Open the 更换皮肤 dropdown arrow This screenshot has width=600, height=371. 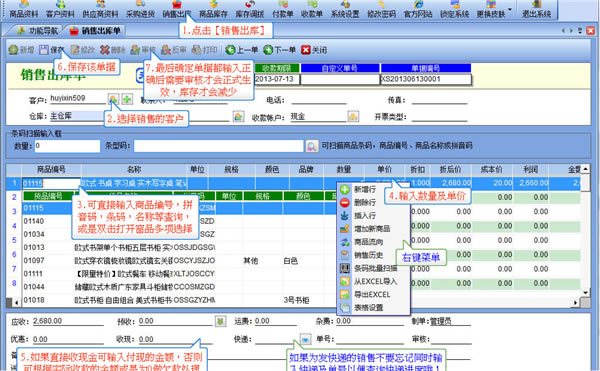click(510, 9)
